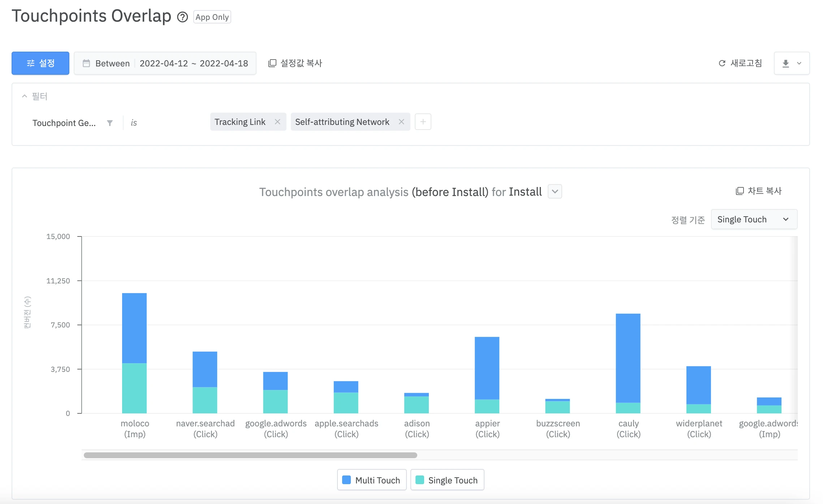Viewport: 823px width, 504px height.
Task: Copy settings via 설정값 복사 icon
Action: click(x=272, y=63)
